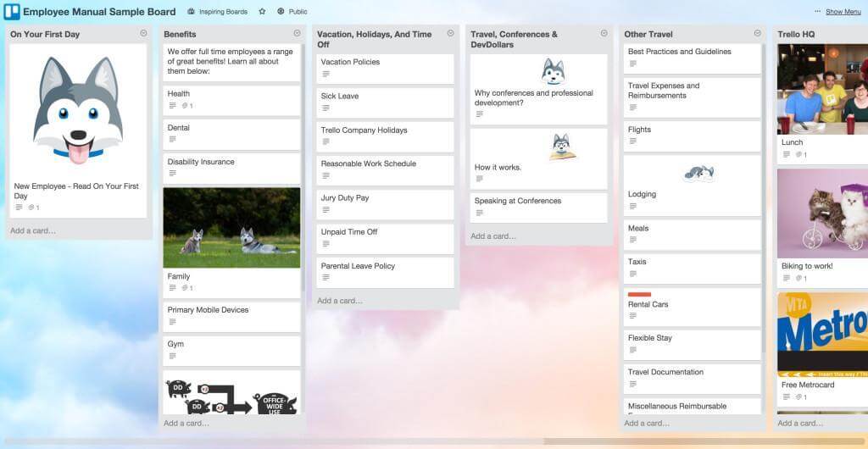
Task: Click description icon on New Employee card
Action: [19, 208]
